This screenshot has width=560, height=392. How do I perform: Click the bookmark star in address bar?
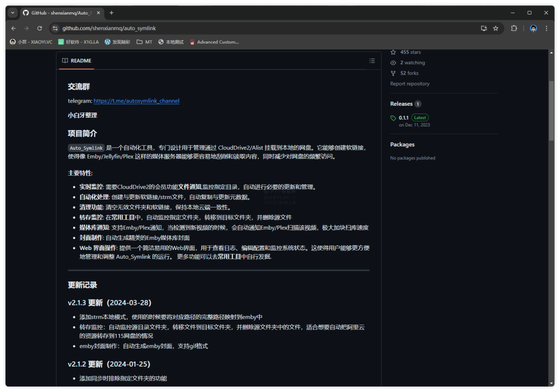pyautogui.click(x=496, y=29)
